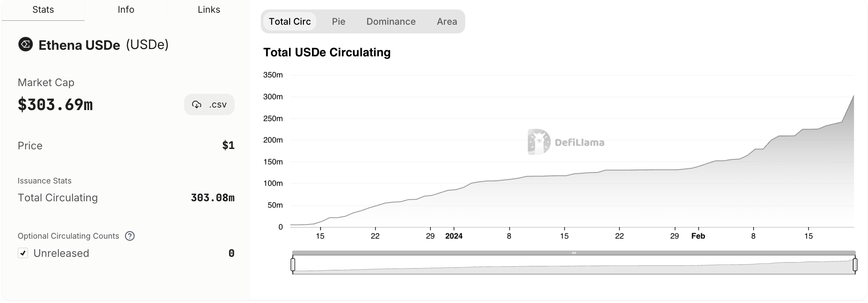Screen dimensions: 868x303
Task: Download data with the .csv button
Action: tap(209, 105)
